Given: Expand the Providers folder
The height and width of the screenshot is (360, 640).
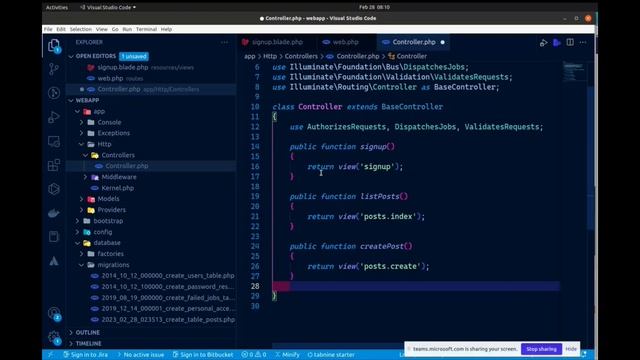Looking at the screenshot, I should point(82,210).
